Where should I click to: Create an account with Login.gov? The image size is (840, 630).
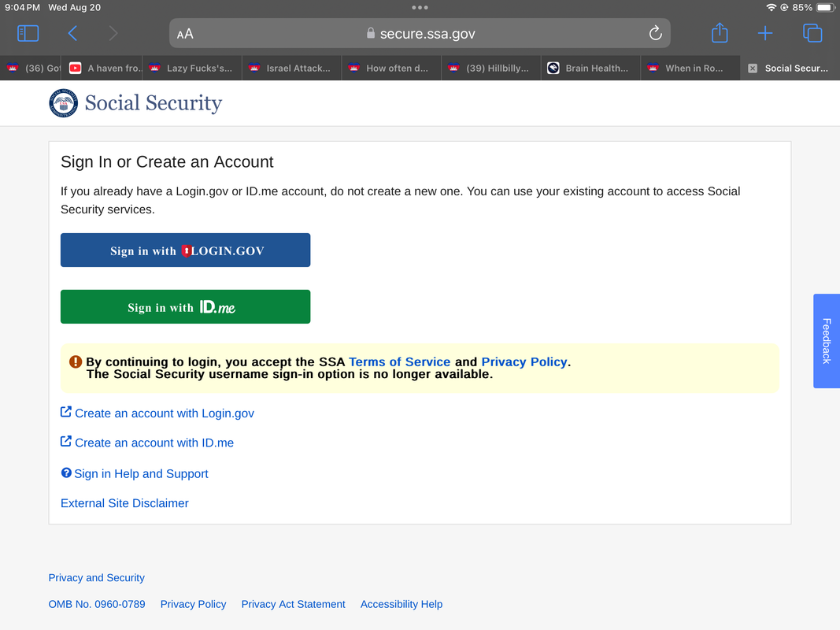pyautogui.click(x=165, y=413)
